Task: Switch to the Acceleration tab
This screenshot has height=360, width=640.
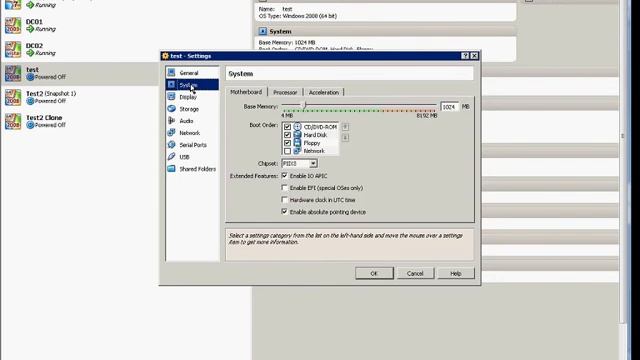Action: tap(324, 93)
